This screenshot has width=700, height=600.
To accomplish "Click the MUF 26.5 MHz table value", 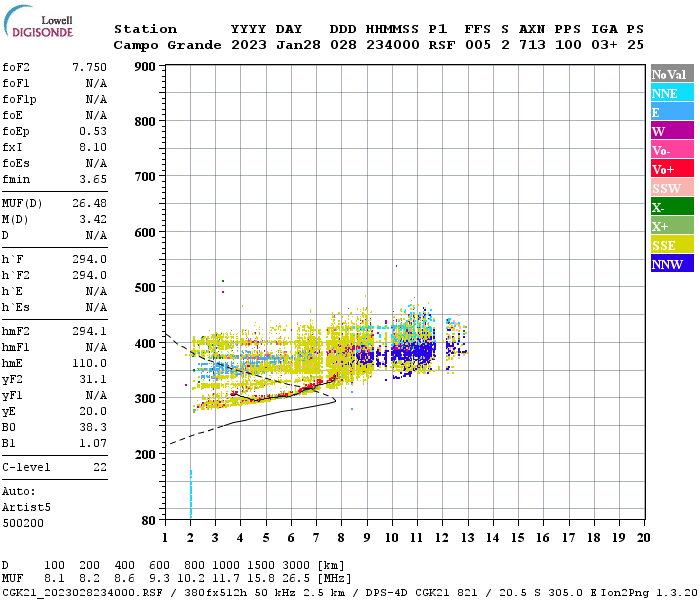I will click(x=296, y=579).
